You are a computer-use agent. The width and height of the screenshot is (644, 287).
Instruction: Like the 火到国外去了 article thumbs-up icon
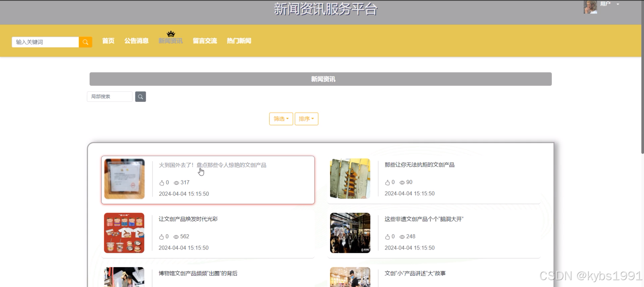[x=162, y=183]
